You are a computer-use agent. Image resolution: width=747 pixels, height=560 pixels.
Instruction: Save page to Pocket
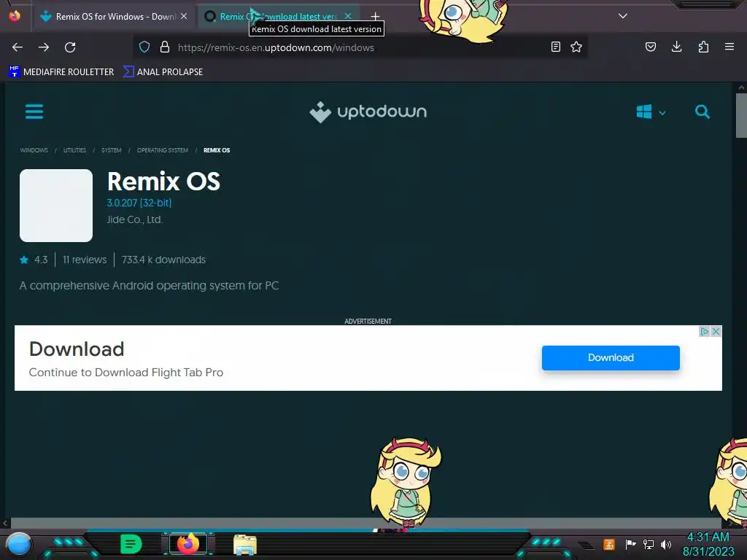click(x=650, y=47)
